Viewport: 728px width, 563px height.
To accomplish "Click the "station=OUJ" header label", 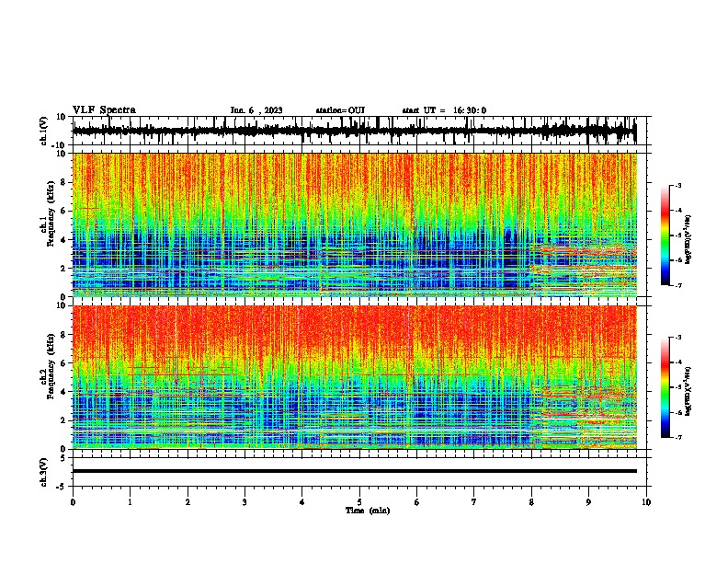I will tap(340, 110).
